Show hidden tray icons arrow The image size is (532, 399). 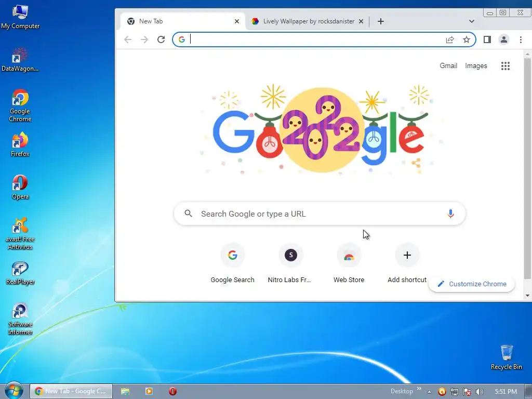click(x=429, y=392)
